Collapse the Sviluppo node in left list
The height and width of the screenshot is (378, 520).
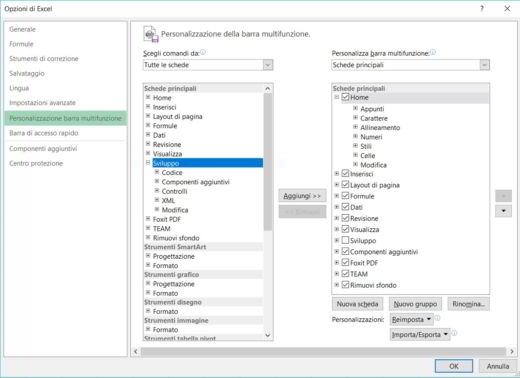pyautogui.click(x=148, y=163)
